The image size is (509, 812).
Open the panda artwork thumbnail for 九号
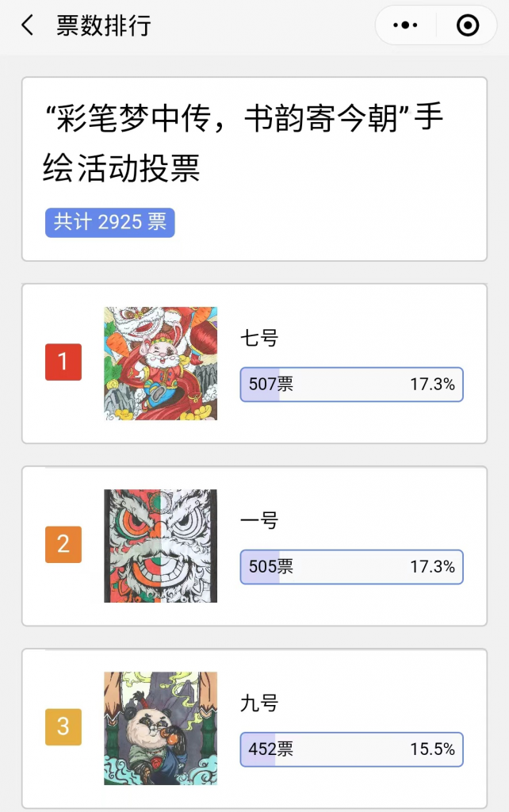160,728
